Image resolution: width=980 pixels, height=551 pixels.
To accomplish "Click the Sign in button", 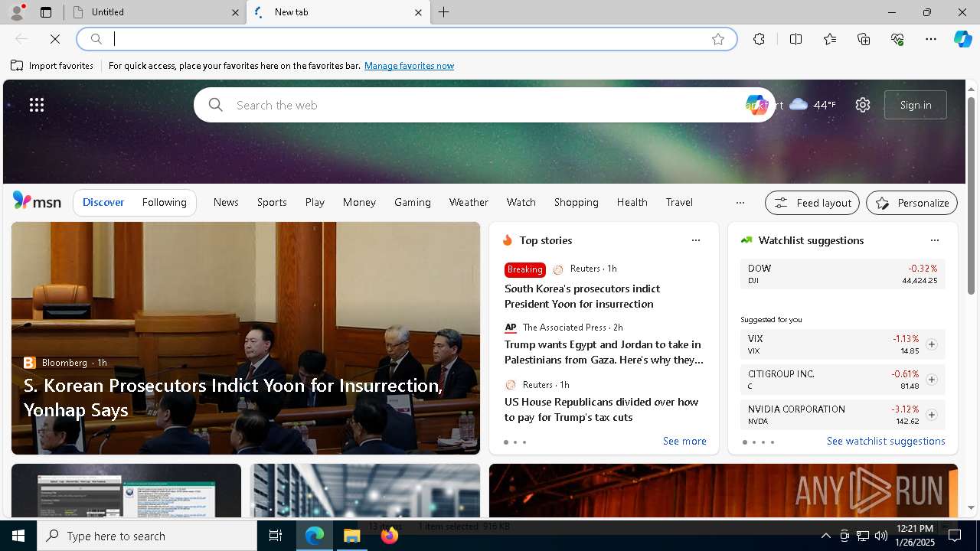I will pos(916,105).
